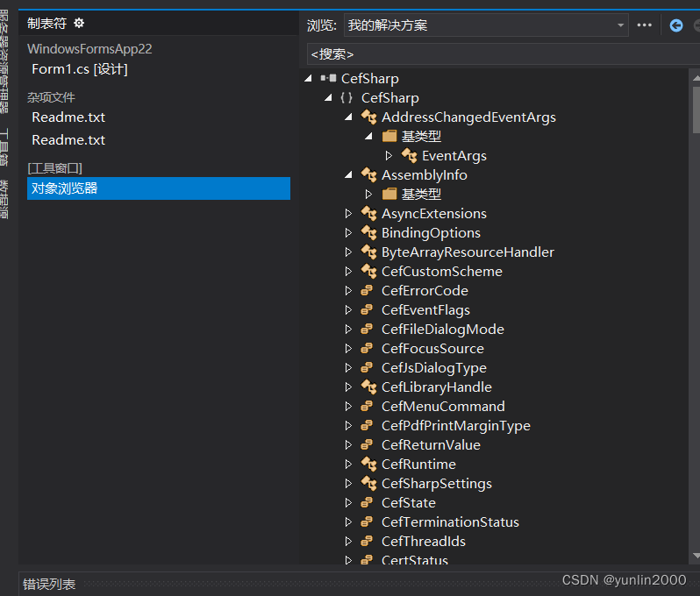Click the EventArgs class icon

[409, 155]
